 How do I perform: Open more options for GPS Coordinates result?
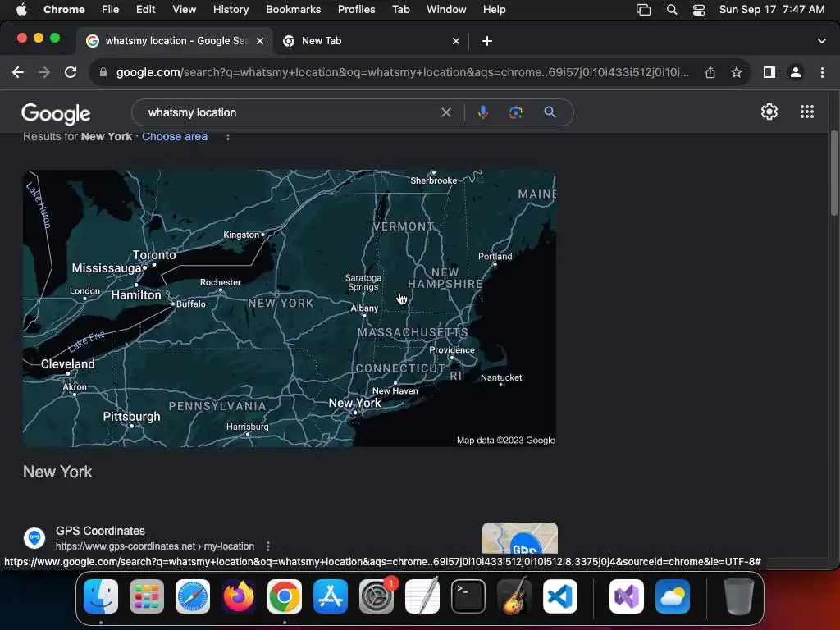click(268, 546)
